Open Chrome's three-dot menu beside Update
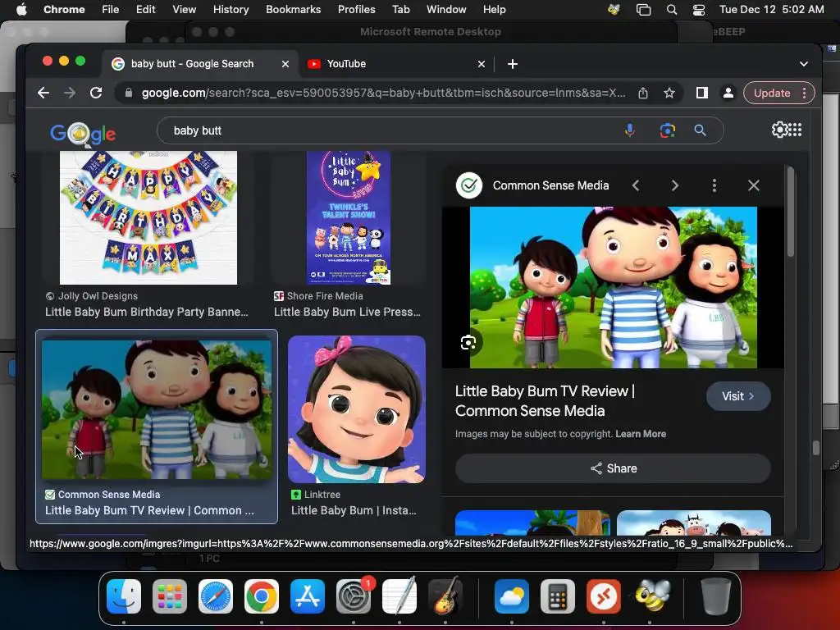This screenshot has height=630, width=840. [x=804, y=93]
